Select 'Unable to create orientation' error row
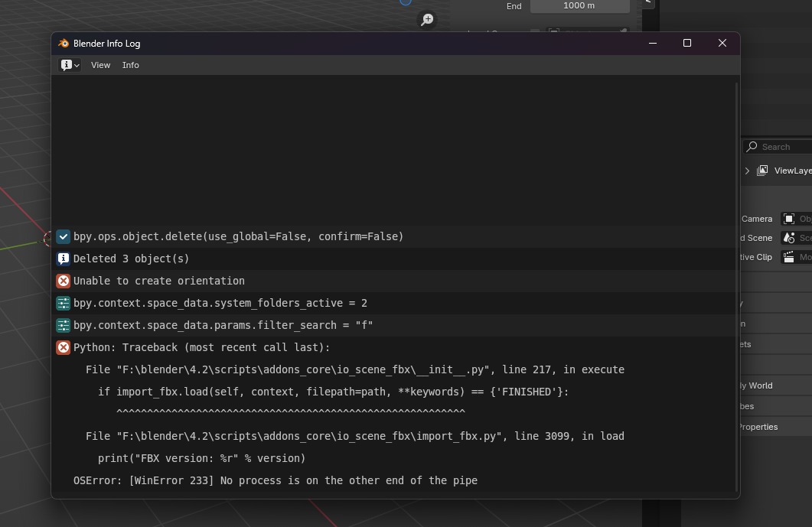Screen dimensions: 812x527 point(393,281)
